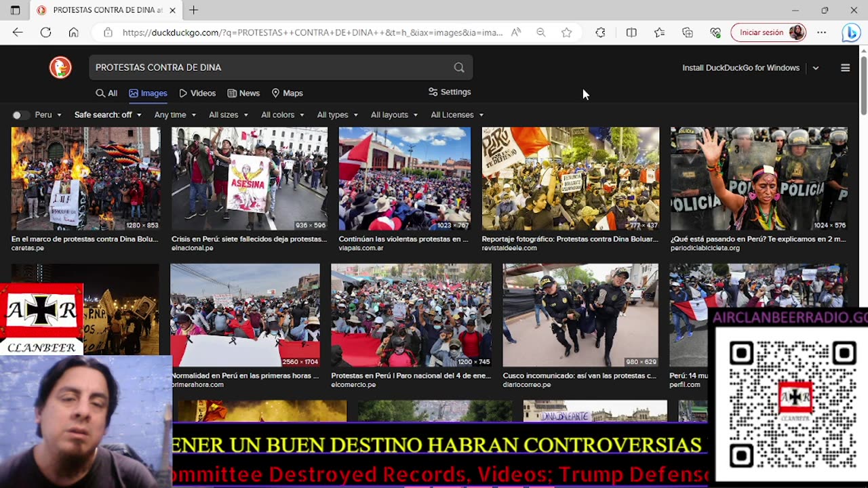
Task: Open DuckDuckGo hamburger menu
Action: (x=845, y=68)
